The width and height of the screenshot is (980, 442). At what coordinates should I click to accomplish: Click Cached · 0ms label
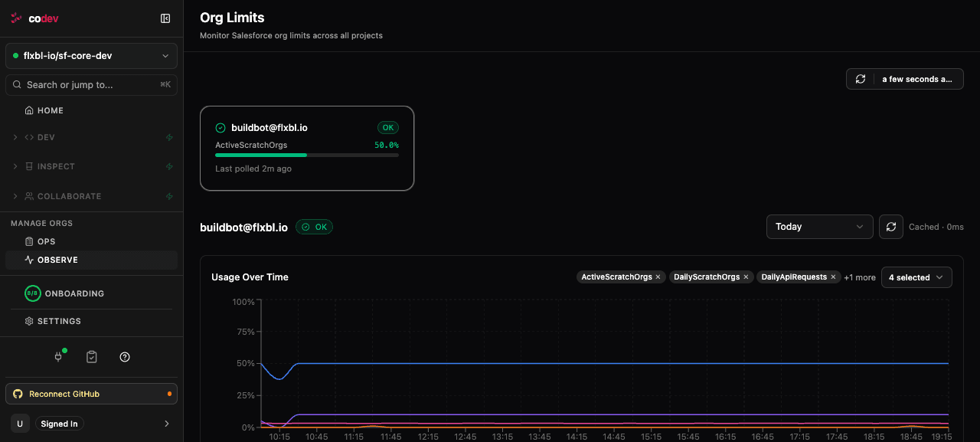(x=936, y=227)
